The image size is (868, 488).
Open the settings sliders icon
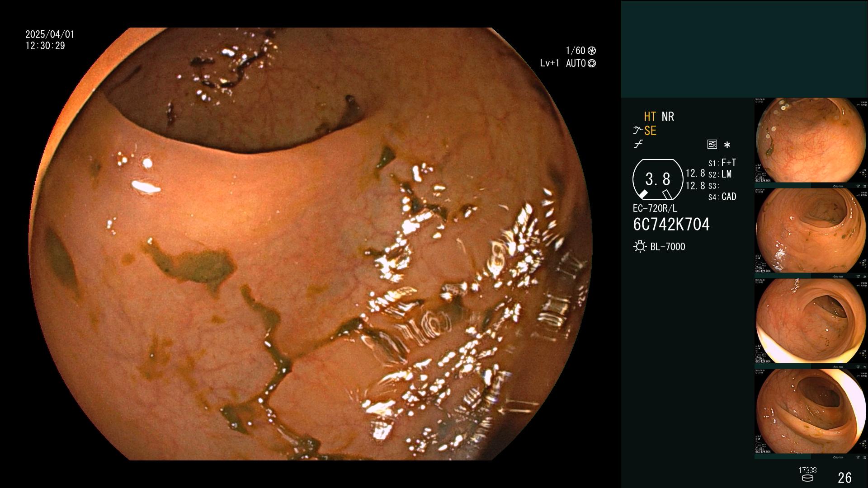tap(712, 145)
